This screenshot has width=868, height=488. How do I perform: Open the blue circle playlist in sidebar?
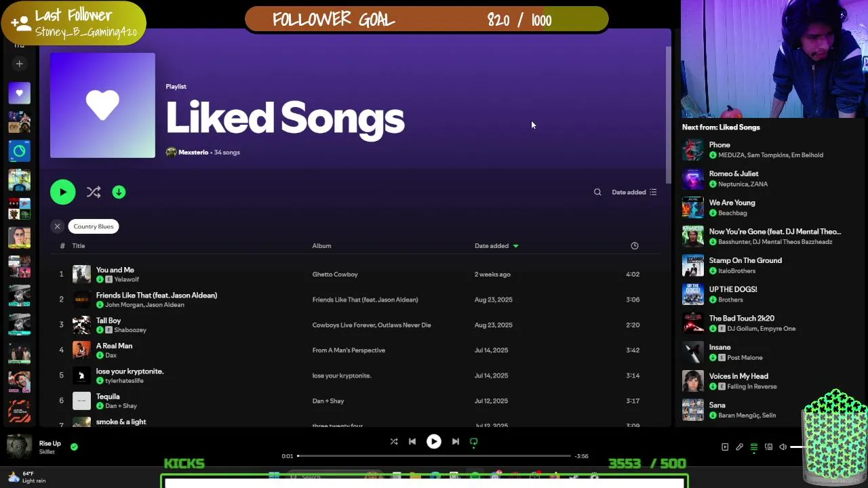click(x=19, y=151)
